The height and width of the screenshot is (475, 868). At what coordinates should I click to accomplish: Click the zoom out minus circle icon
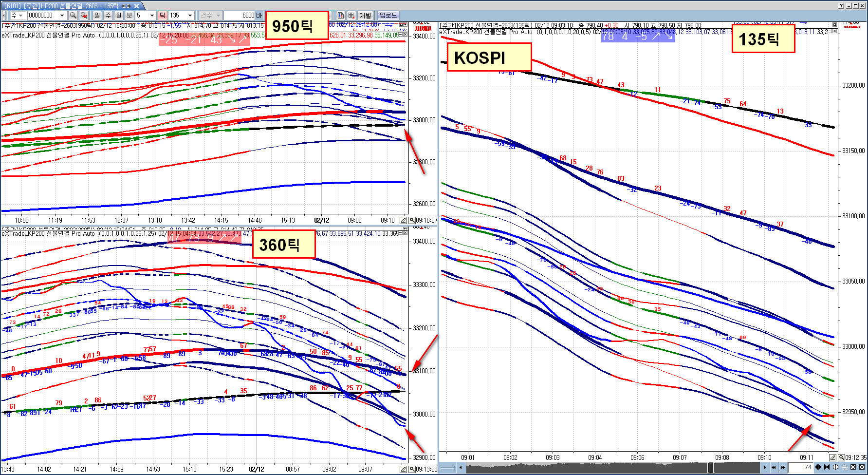coord(845,467)
